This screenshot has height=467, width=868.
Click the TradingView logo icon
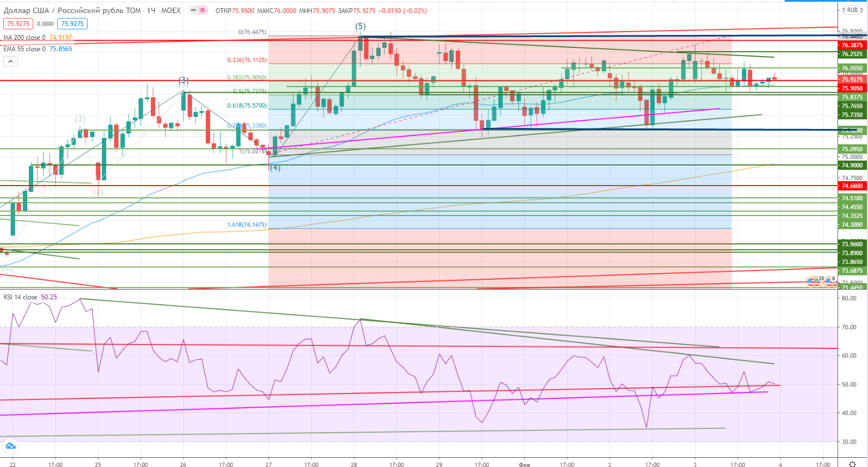point(10,446)
